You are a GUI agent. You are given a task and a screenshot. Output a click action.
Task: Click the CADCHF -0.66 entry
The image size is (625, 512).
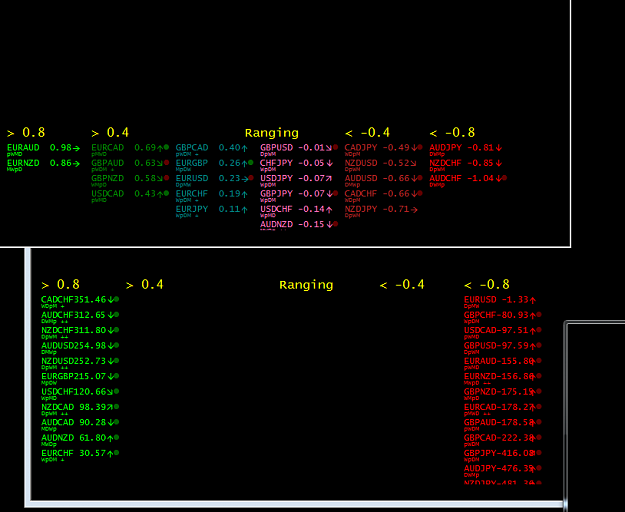coord(383,194)
